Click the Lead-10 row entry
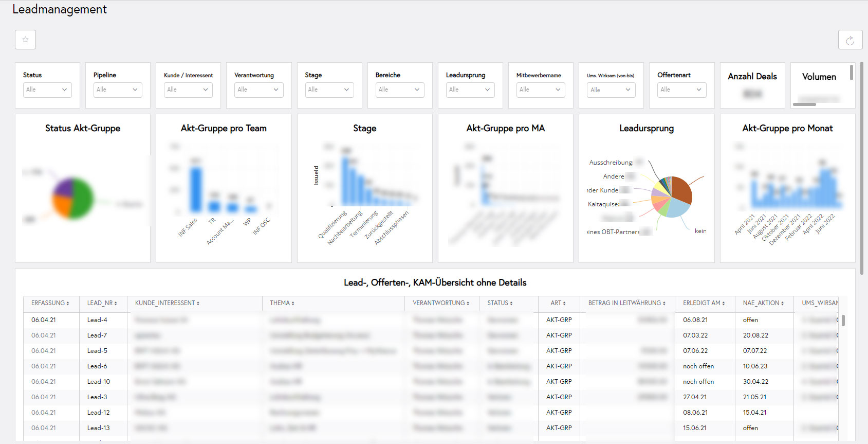The width and height of the screenshot is (868, 444). pyautogui.click(x=99, y=382)
